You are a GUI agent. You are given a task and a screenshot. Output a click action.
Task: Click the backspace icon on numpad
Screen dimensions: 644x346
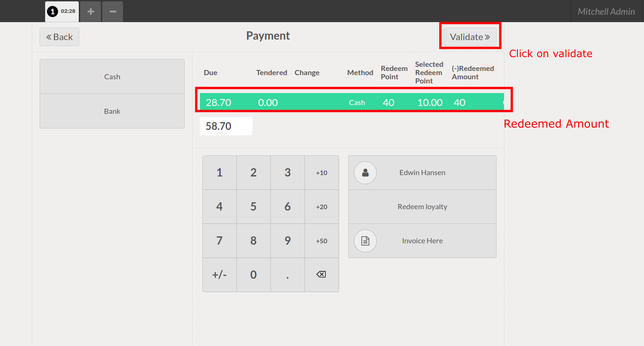(321, 275)
